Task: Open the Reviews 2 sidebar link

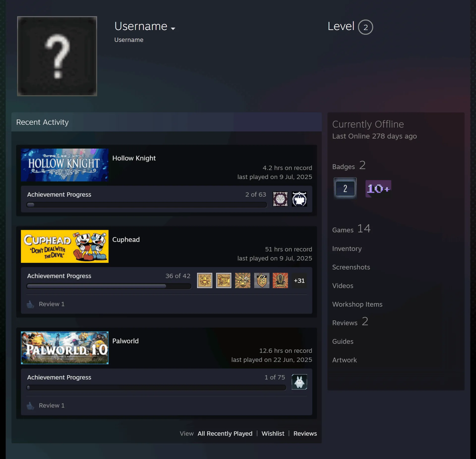Action: (350, 322)
